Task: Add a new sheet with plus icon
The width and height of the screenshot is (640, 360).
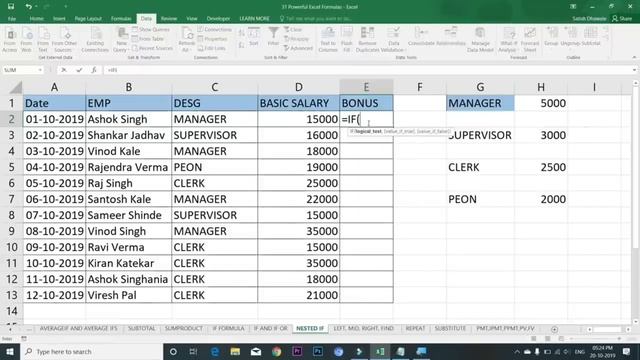Action: tap(554, 329)
